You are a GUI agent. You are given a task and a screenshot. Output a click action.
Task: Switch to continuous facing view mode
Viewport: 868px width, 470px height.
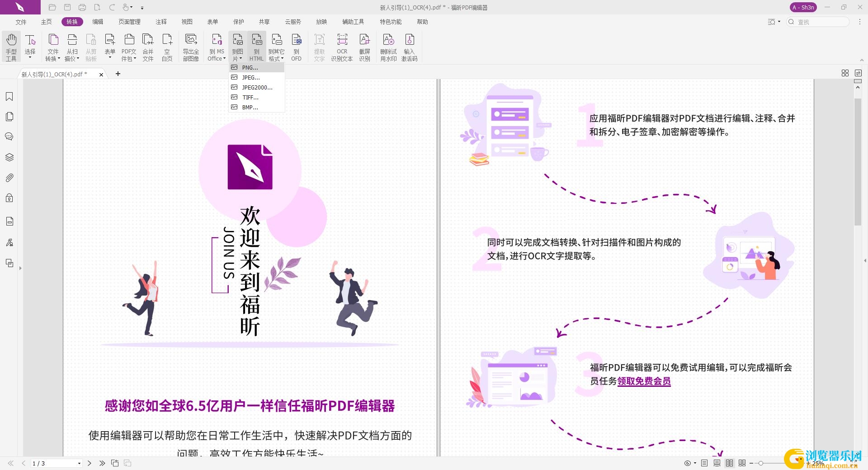(x=742, y=463)
